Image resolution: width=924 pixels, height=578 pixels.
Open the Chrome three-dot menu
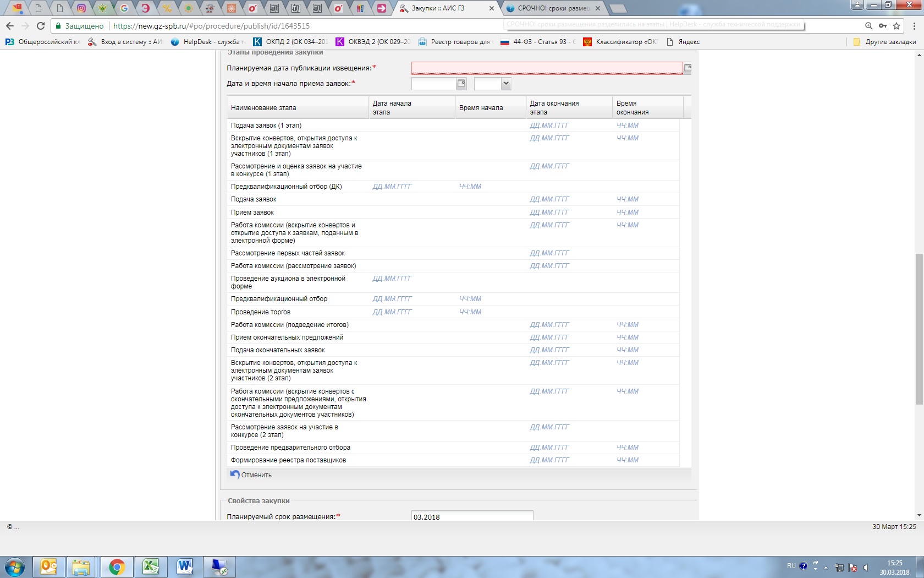[x=914, y=26]
